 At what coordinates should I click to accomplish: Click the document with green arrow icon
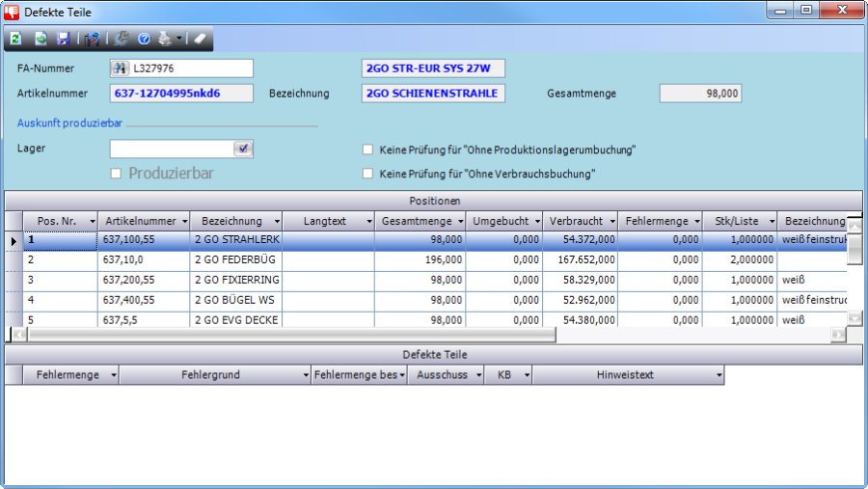(41, 40)
